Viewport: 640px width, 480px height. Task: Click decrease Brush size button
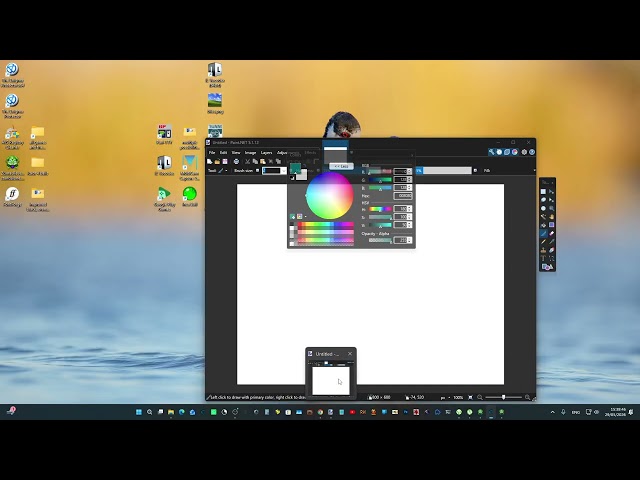257,171
